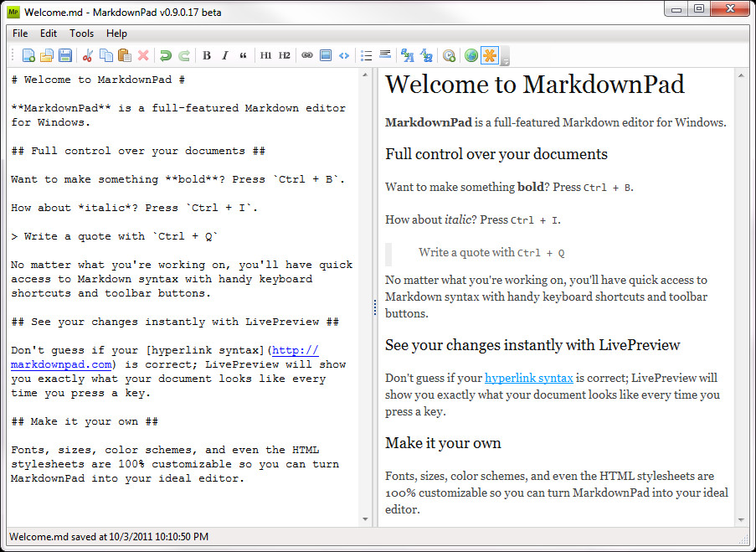Screen dimensions: 756x552
Task: Preview in browser with the globe icon
Action: coord(471,55)
